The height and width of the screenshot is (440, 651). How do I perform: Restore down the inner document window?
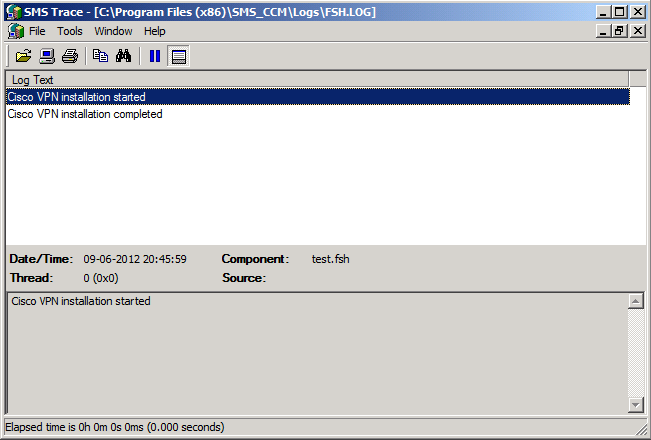(619, 31)
